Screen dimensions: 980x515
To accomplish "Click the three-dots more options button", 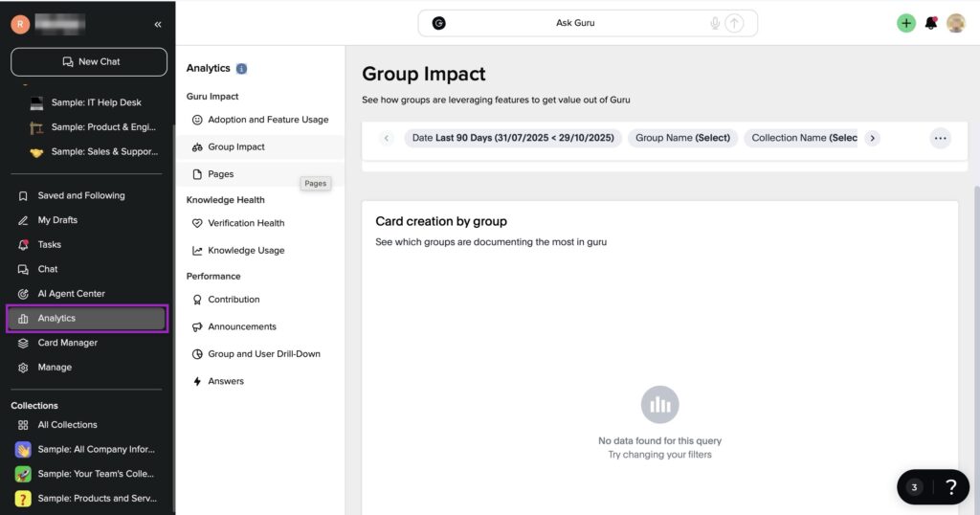I will [940, 138].
